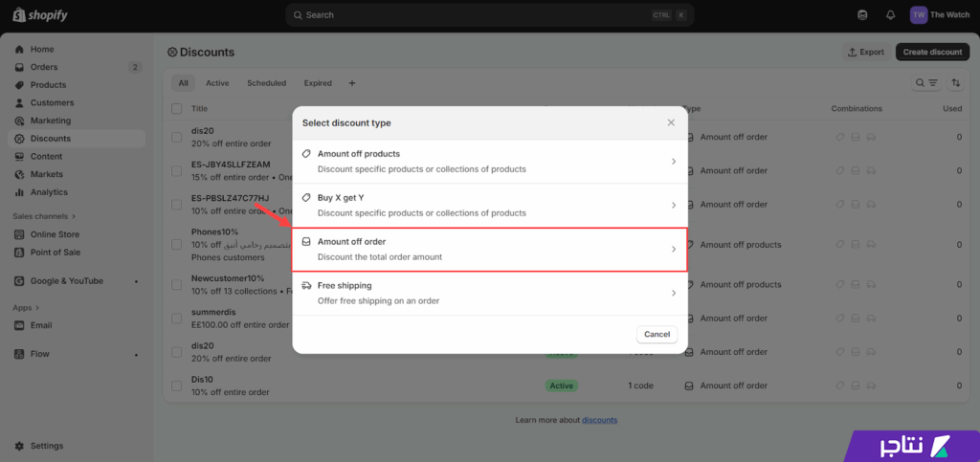980x462 pixels.
Task: Check the box for Dis10 discount
Action: pyautogui.click(x=176, y=385)
